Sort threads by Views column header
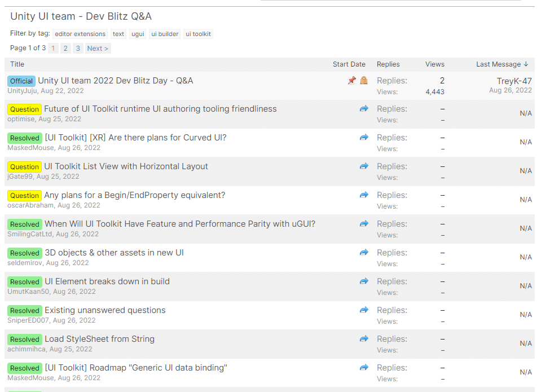Viewport: 541px width, 392px height. (x=434, y=64)
